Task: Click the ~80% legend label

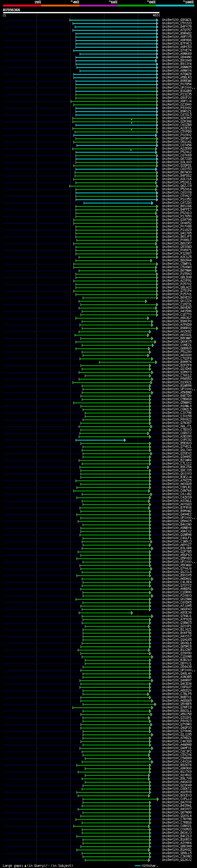Action: 151,2
